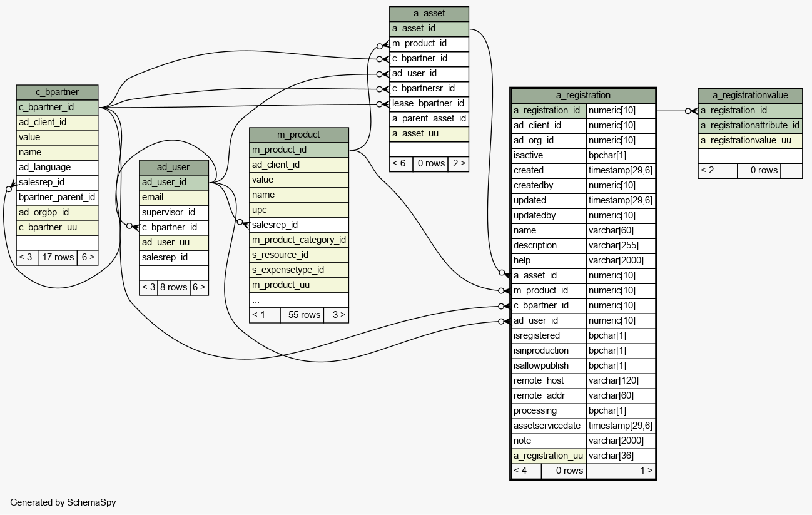The image size is (812, 515).
Task: Select s_expensetype_id in m_product
Action: 299,270
